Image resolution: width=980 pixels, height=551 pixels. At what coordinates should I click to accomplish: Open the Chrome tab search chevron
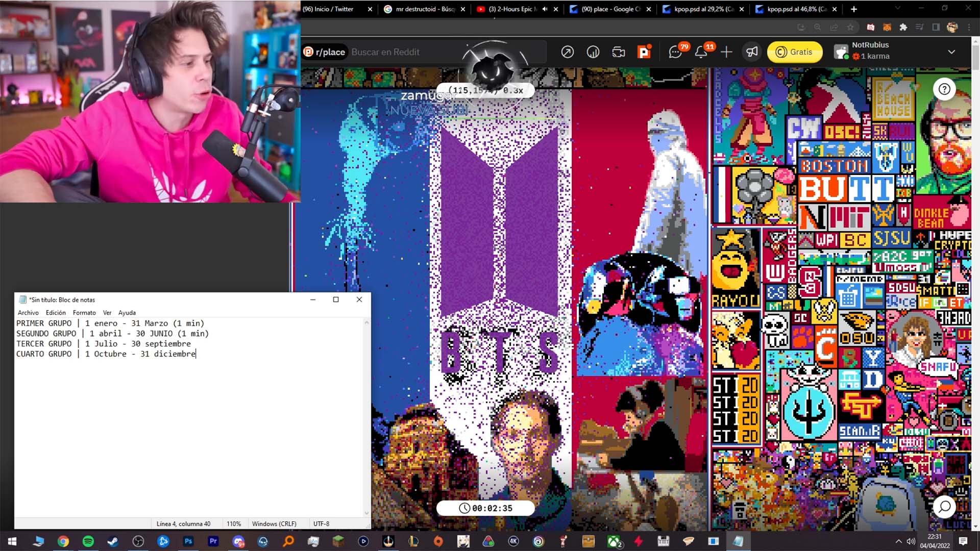[x=898, y=8]
